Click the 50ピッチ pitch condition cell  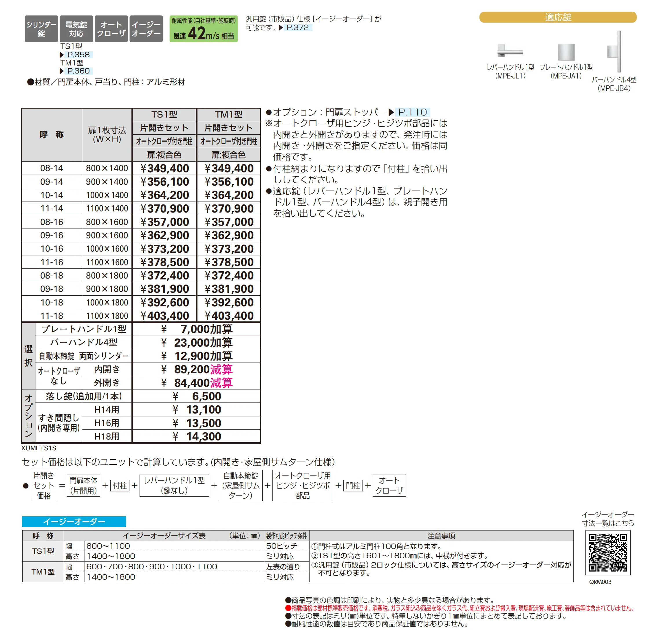point(286,546)
